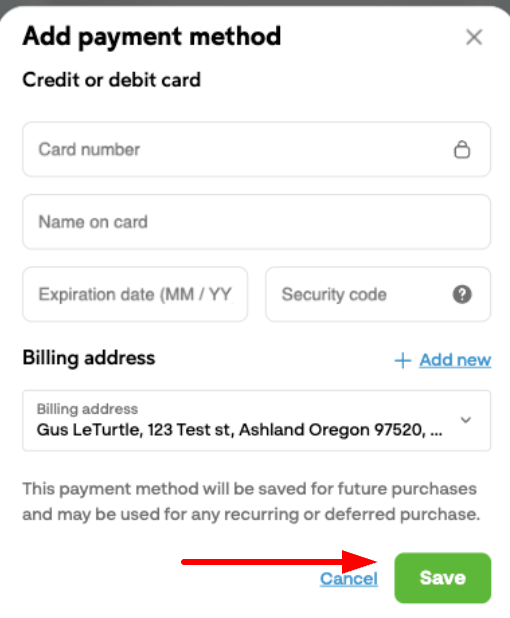Click the Add payment method heading
Image resolution: width=510 pixels, height=618 pixels.
pos(152,37)
